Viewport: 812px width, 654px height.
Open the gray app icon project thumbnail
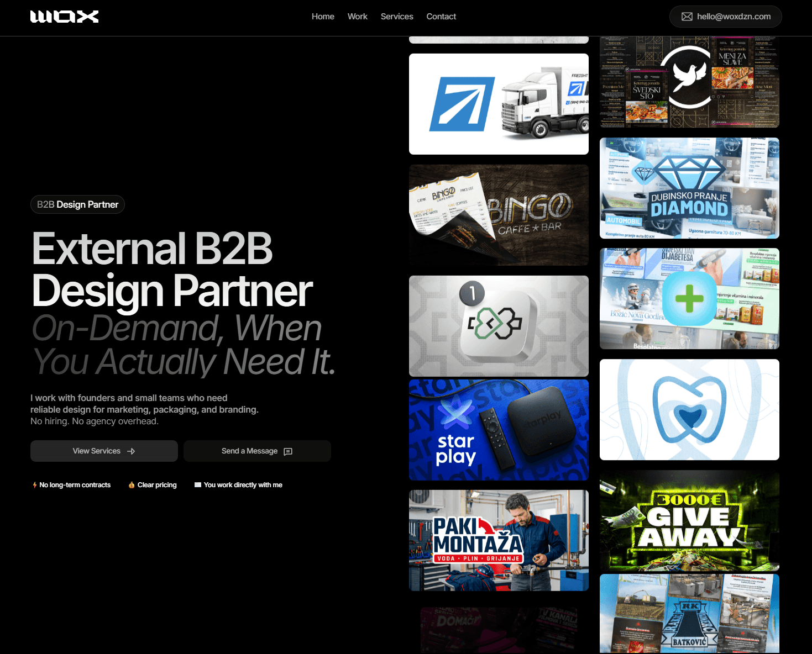tap(499, 326)
